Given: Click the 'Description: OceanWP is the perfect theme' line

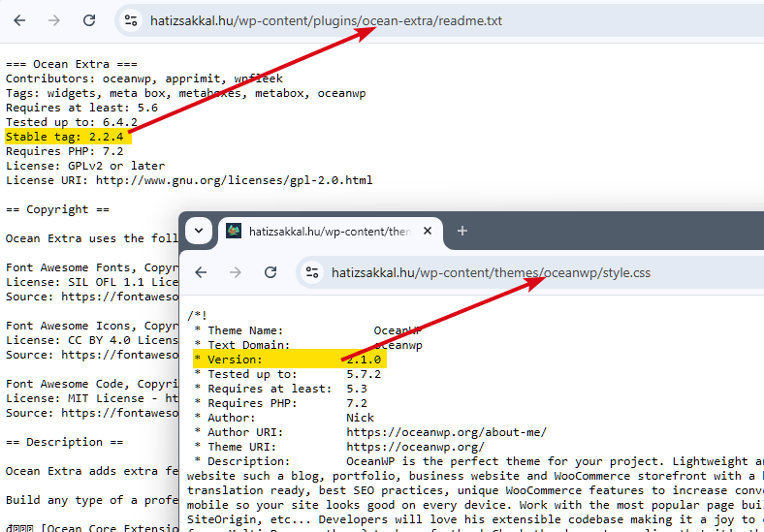Looking at the screenshot, I should [479, 461].
